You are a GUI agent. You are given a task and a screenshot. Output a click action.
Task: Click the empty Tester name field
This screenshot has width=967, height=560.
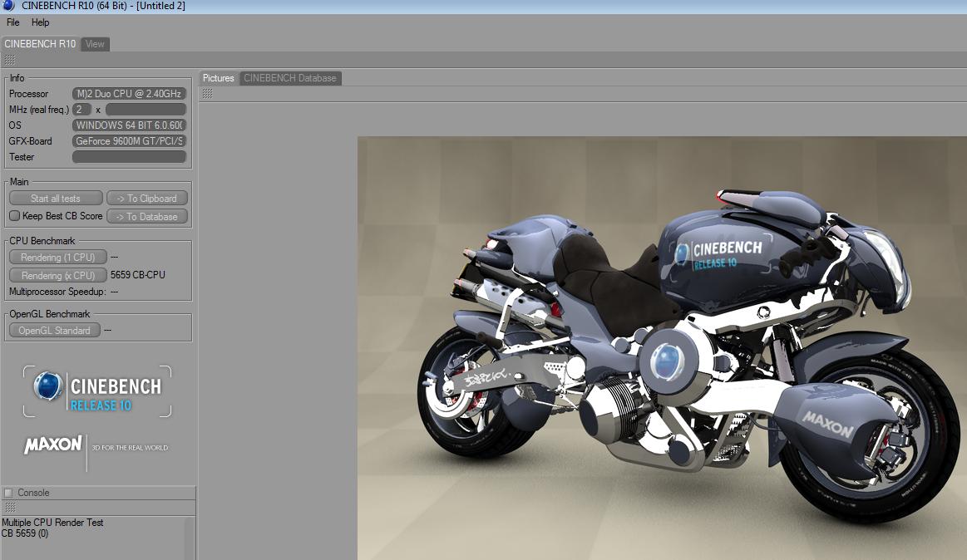coord(129,156)
